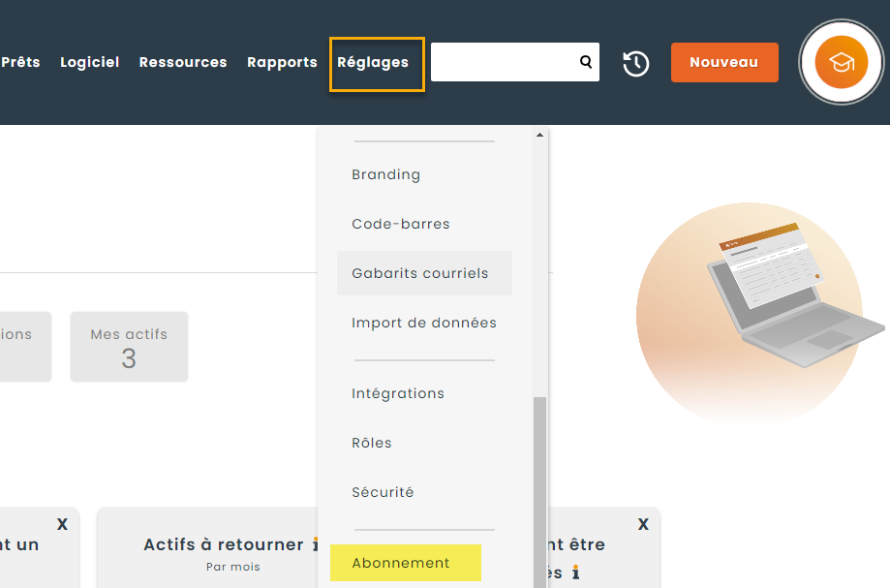
Task: Dismiss the left dashboard card using X
Action: 62,524
